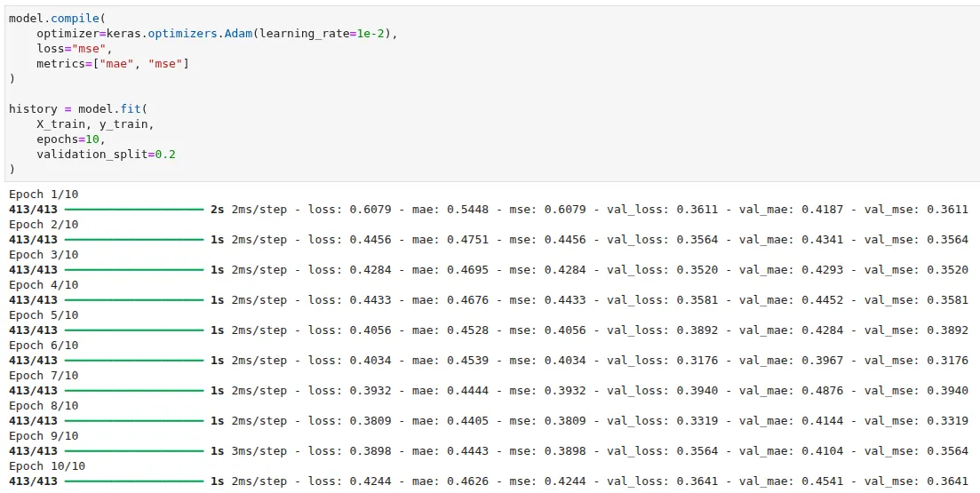
Task: Select the 'Epoch 2/10' output label
Action: 44,225
